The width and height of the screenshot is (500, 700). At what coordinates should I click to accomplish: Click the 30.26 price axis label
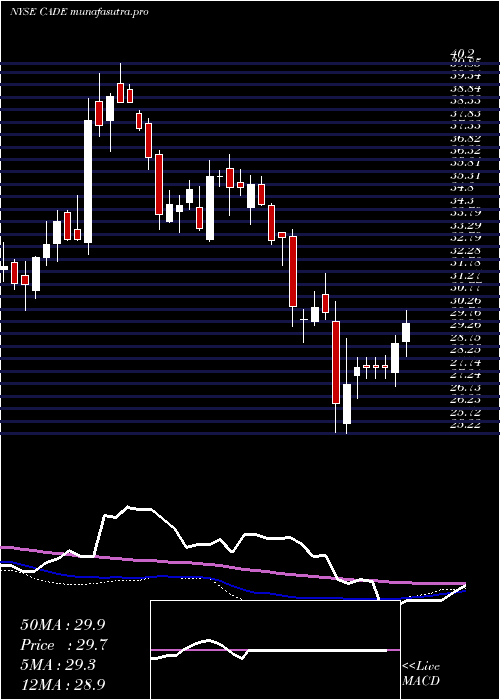[467, 300]
